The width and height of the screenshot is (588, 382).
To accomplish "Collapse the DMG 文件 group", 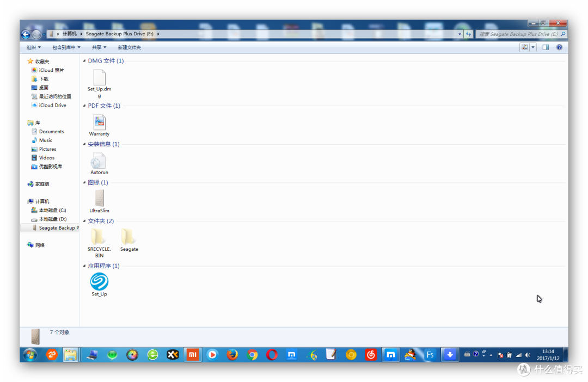I will (x=84, y=61).
